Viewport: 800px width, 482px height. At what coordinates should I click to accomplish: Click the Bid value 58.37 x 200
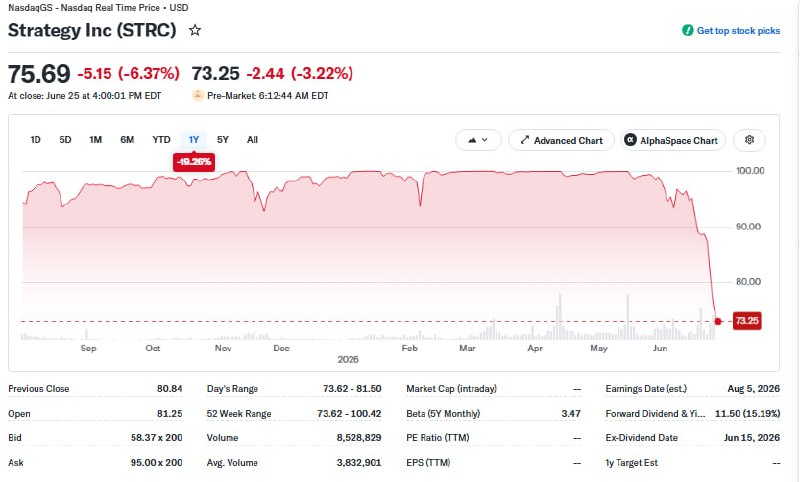[x=157, y=438]
